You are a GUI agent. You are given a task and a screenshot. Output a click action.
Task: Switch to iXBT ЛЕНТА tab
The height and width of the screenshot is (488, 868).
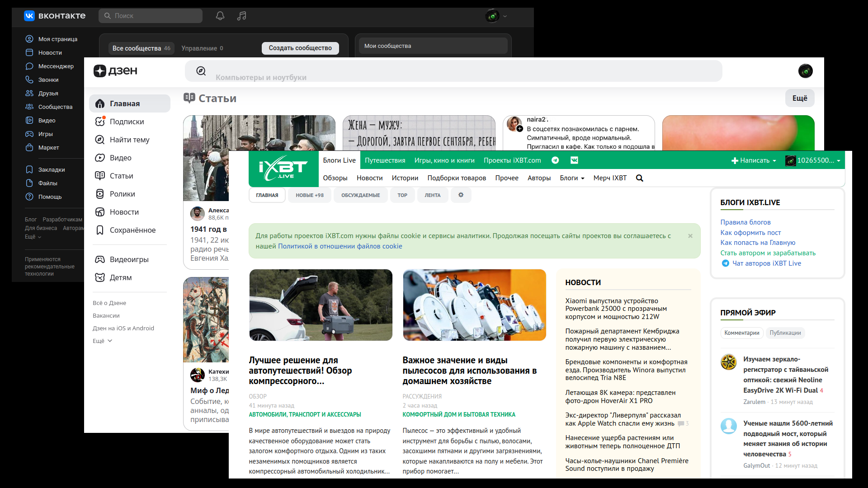click(433, 195)
